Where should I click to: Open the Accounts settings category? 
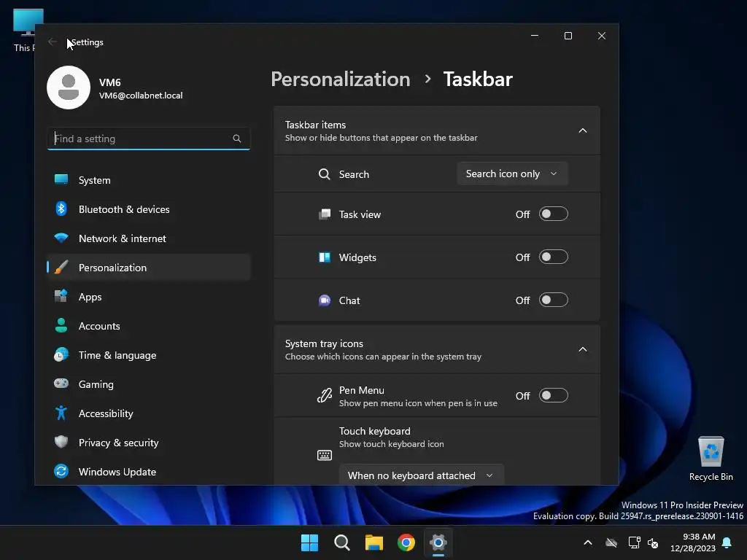coord(149,326)
